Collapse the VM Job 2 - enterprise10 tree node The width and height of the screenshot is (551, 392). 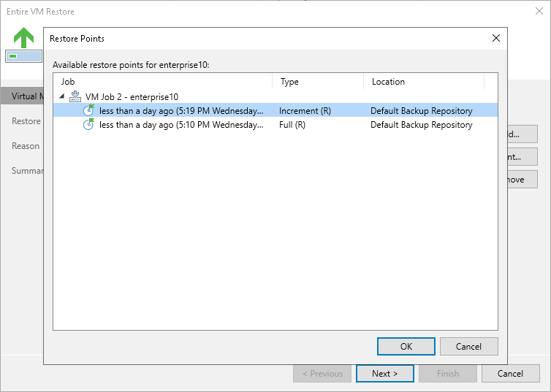62,96
